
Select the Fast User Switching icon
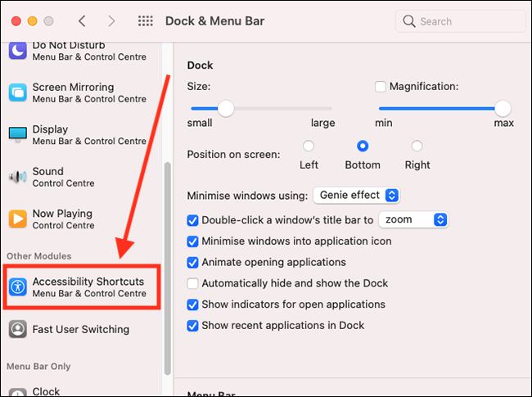pos(18,329)
